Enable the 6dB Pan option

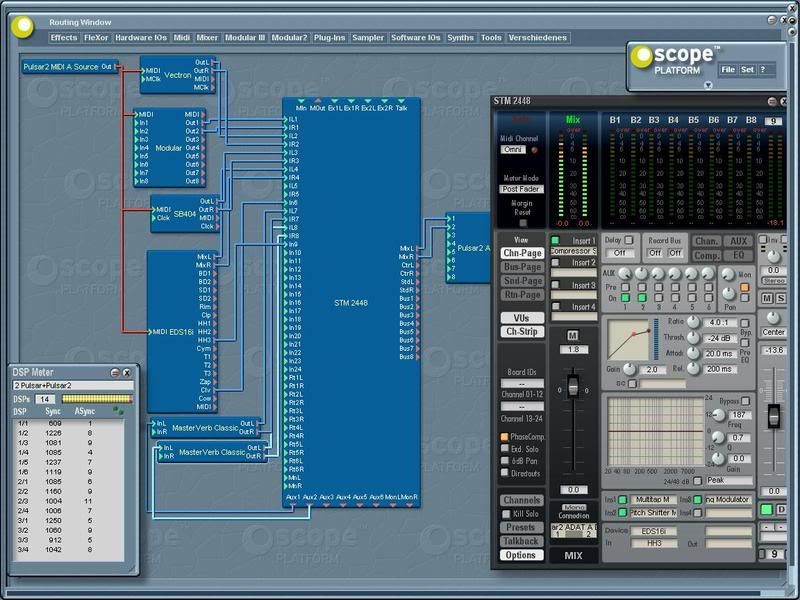tap(504, 460)
